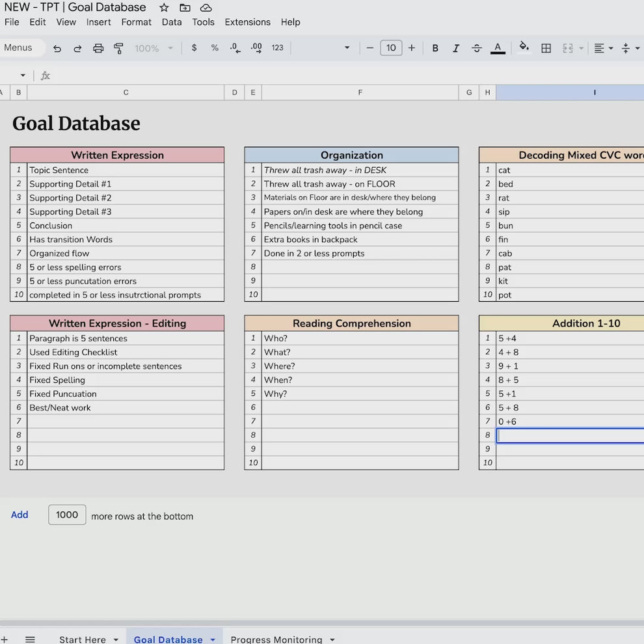Click the Add rows link

tap(20, 515)
